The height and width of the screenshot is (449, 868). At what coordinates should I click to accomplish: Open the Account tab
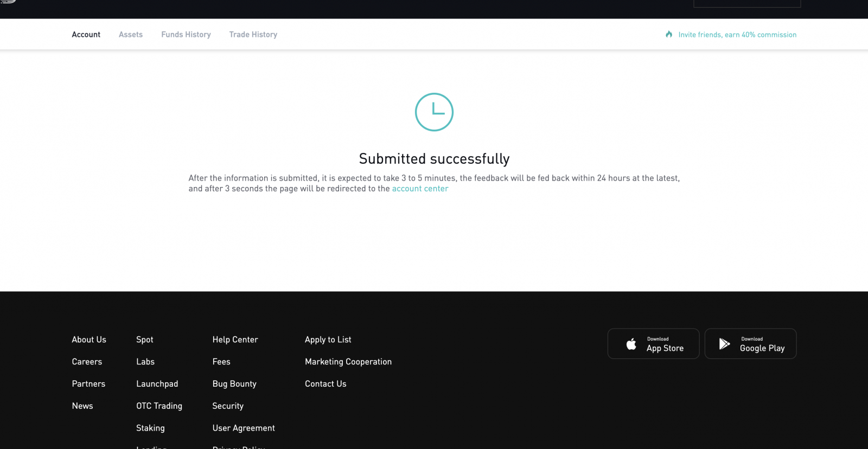point(86,35)
